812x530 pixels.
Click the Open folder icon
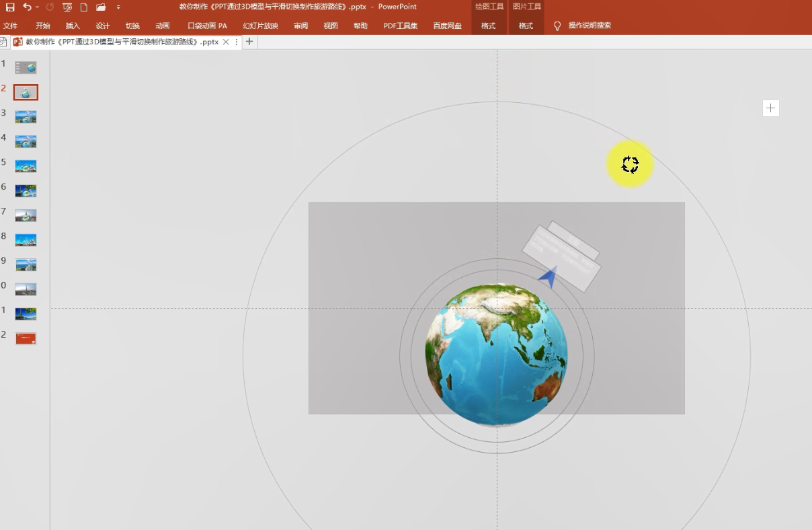pos(101,7)
